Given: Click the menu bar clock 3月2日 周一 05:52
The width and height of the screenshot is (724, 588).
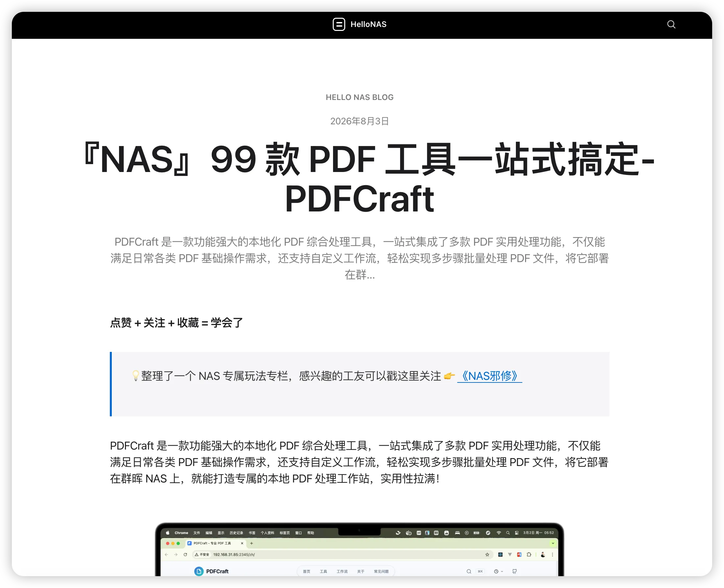Looking at the screenshot, I should tap(538, 533).
